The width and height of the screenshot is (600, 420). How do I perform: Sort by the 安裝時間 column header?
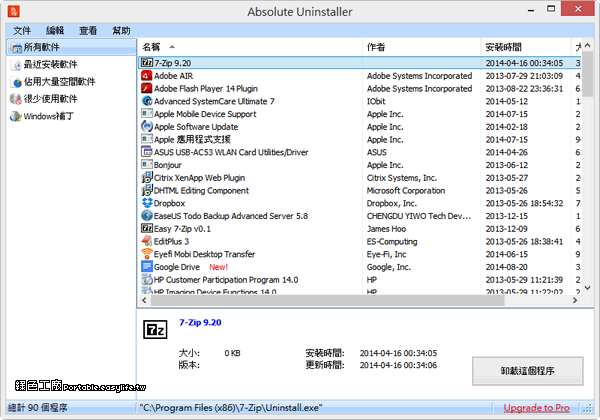tap(526, 47)
